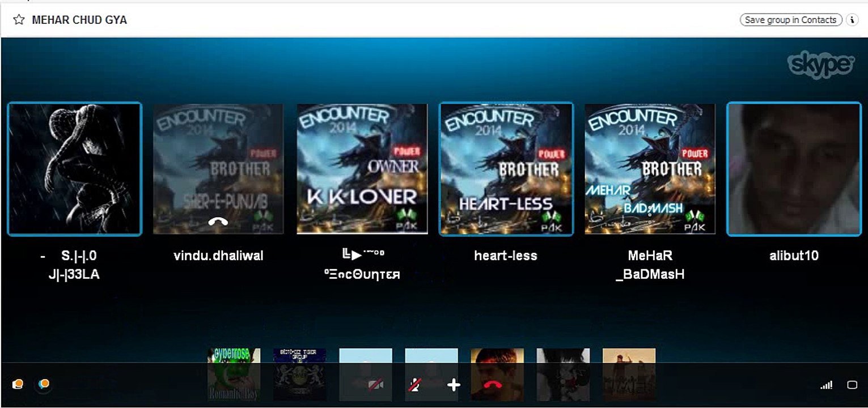
Task: Star the MEHAR CHUD GYA group
Action: point(19,20)
